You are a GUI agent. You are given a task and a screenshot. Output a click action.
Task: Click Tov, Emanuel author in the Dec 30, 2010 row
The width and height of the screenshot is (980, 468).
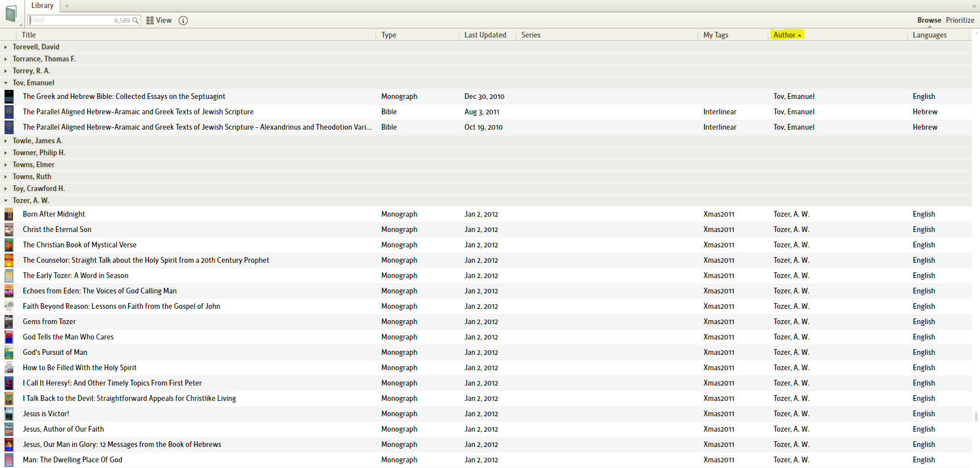(794, 97)
